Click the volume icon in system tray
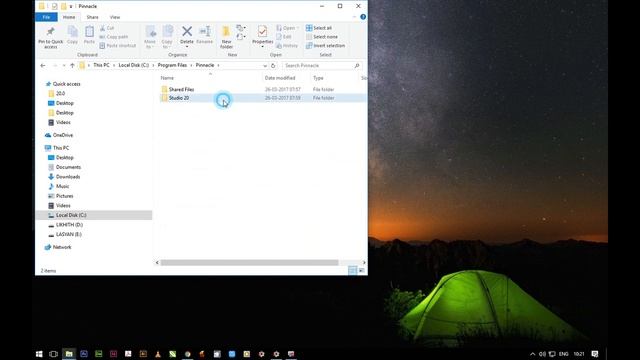Viewport: 640px width, 360px height. pos(542,354)
